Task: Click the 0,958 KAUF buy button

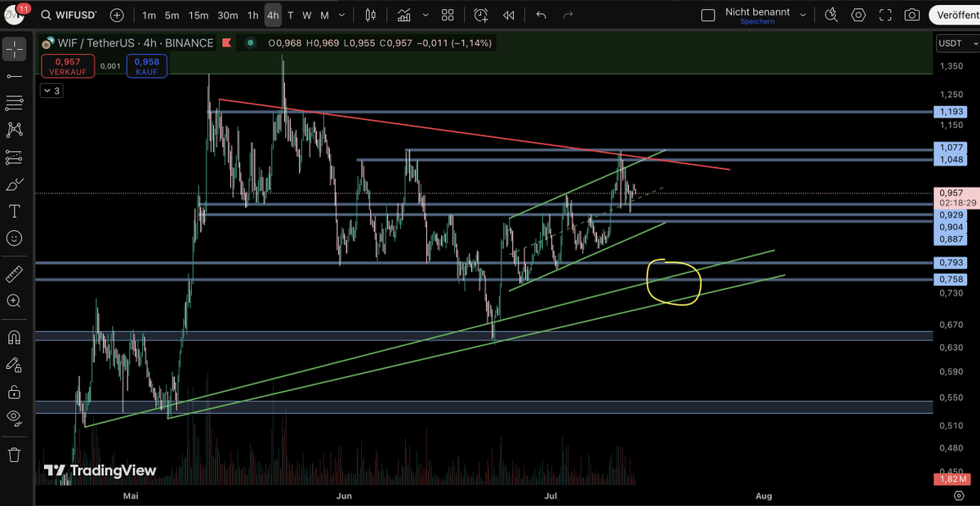Action: (147, 66)
